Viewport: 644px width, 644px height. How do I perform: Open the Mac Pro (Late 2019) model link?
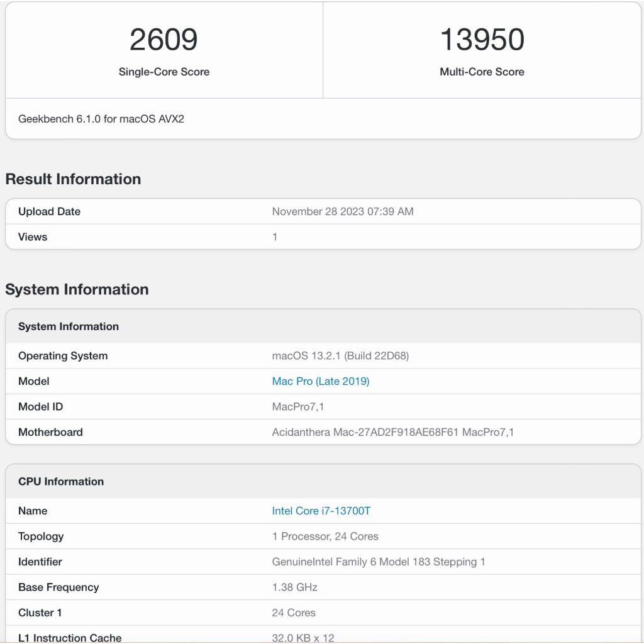tap(320, 381)
